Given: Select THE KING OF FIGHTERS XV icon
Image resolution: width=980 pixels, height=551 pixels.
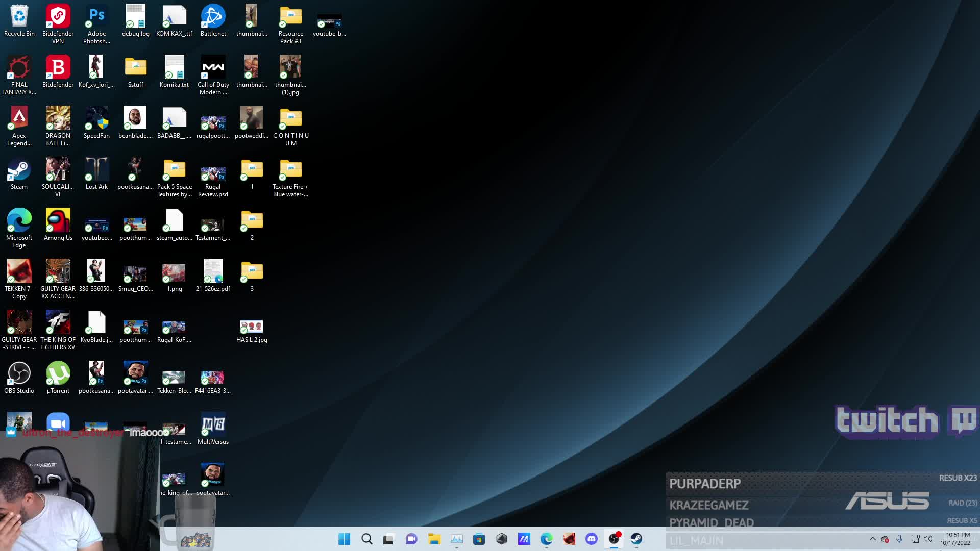Looking at the screenshot, I should click(58, 331).
